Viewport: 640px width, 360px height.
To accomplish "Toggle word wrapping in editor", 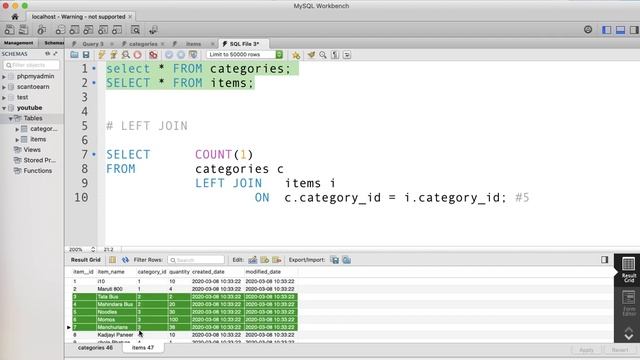I will coord(347,55).
